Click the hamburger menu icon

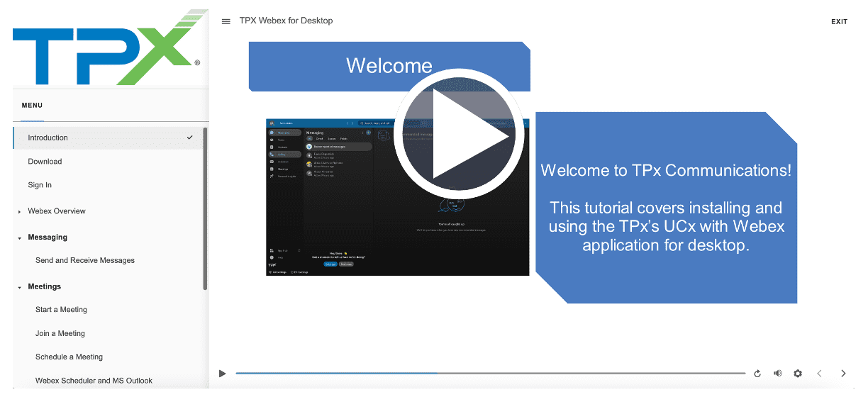pos(226,21)
